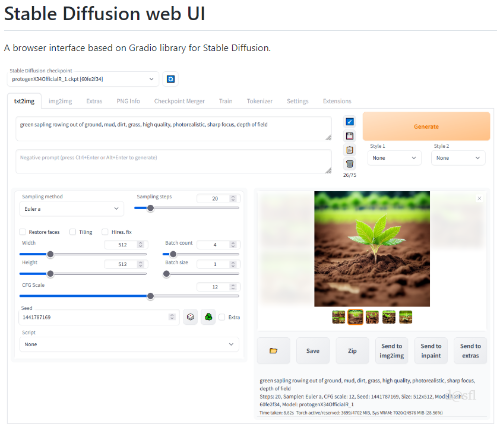500x427 pixels.
Task: Switch to the txt2img tab
Action: tap(24, 101)
